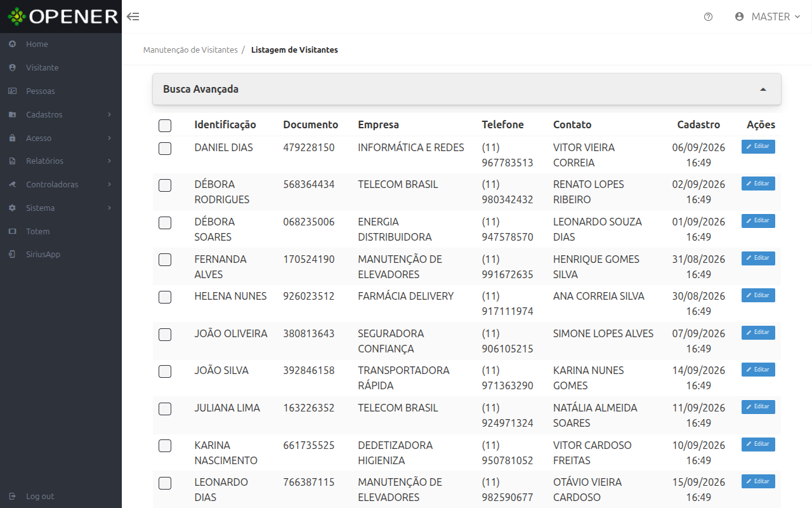Sort by the Identificação column header
Image resolution: width=812 pixels, height=508 pixels.
click(x=225, y=125)
